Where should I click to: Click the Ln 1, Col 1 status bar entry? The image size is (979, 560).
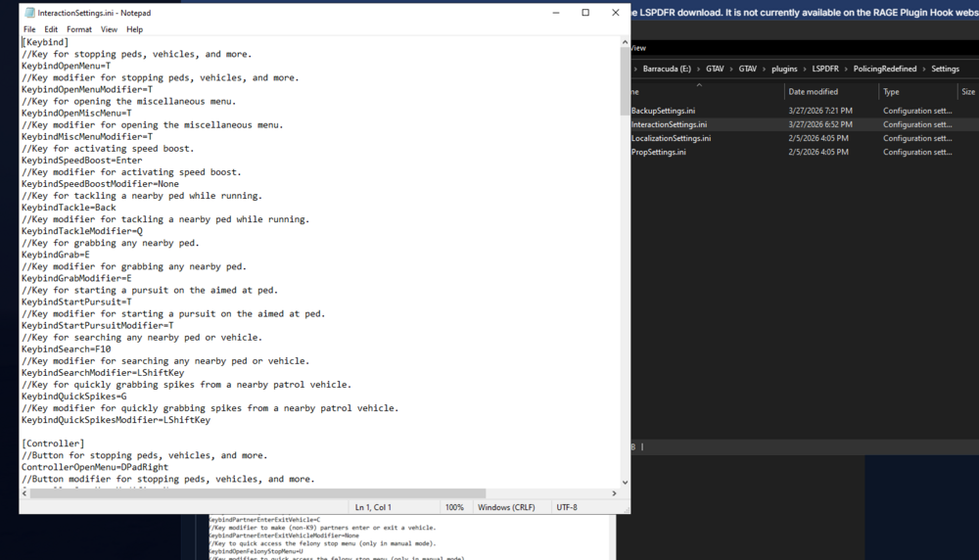point(373,507)
